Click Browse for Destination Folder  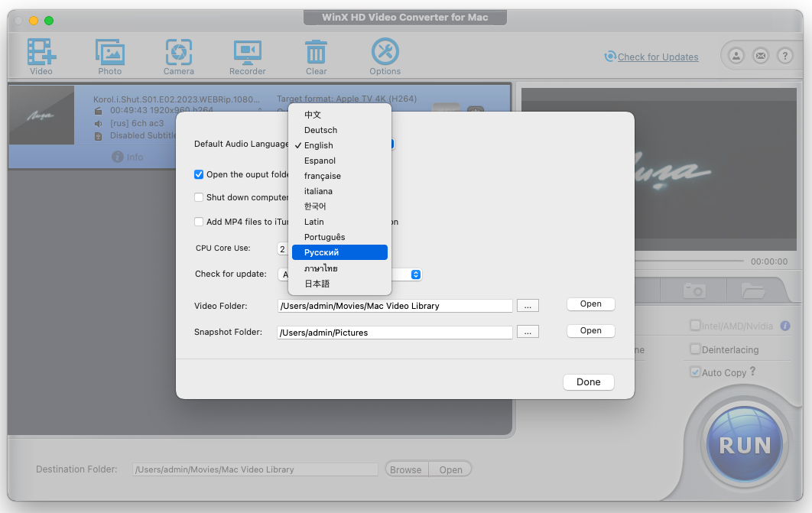pos(406,469)
